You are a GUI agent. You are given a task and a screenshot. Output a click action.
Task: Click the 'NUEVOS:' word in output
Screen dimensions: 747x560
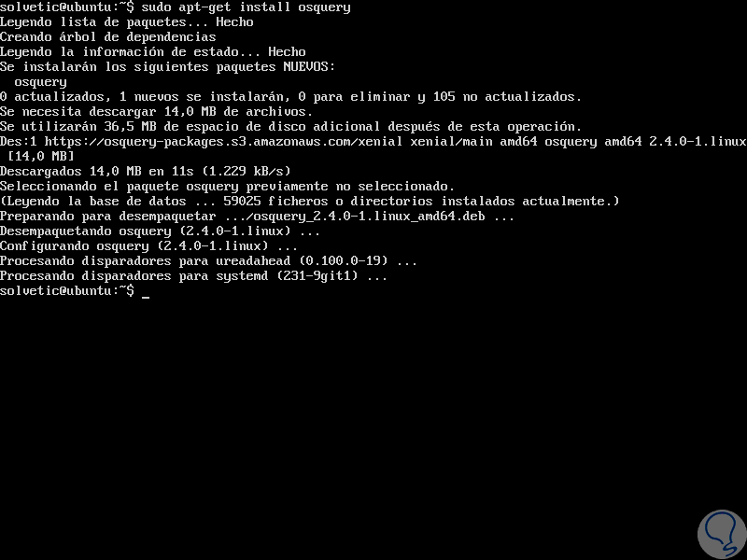pyautogui.click(x=309, y=66)
